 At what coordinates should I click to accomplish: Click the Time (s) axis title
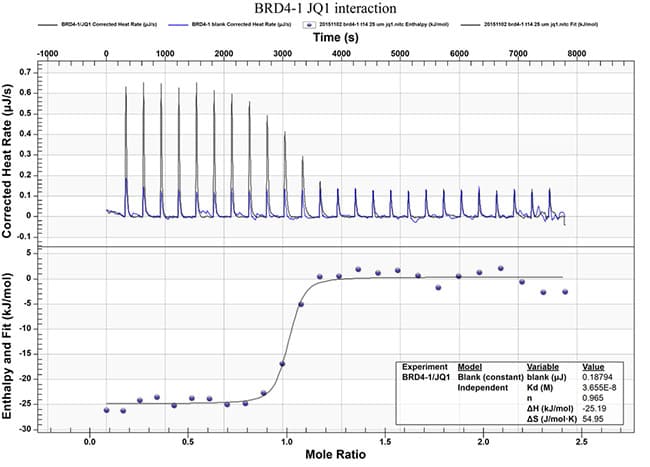click(335, 35)
